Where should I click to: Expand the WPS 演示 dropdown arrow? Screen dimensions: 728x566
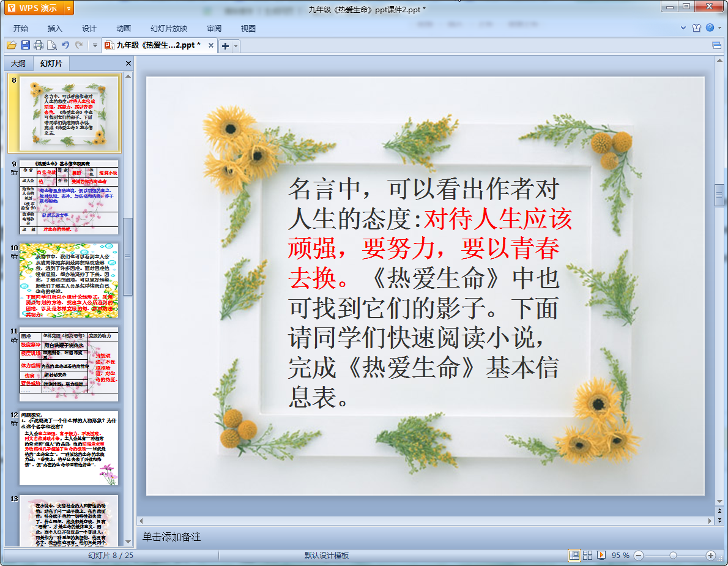(x=69, y=9)
